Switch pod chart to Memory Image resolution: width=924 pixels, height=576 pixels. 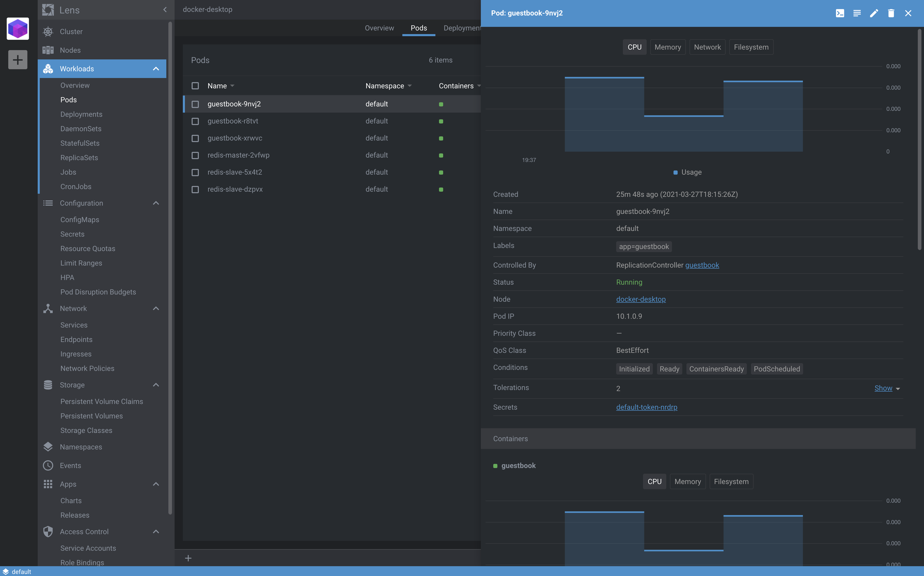click(x=668, y=47)
